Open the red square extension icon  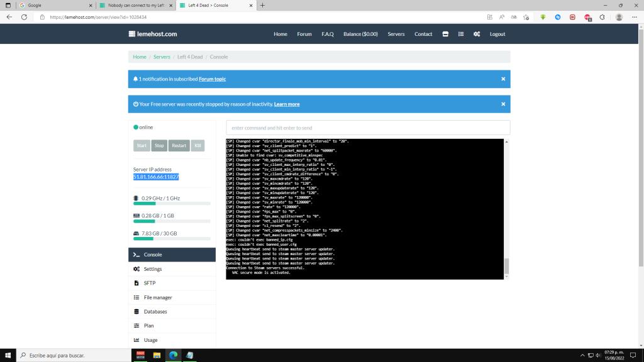pyautogui.click(x=572, y=17)
